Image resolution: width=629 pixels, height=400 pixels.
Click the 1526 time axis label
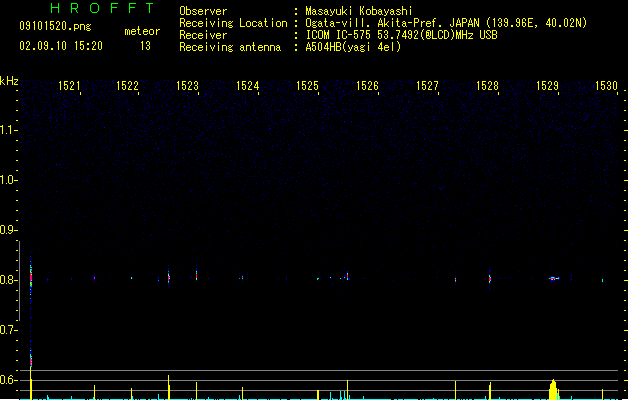[x=367, y=86]
